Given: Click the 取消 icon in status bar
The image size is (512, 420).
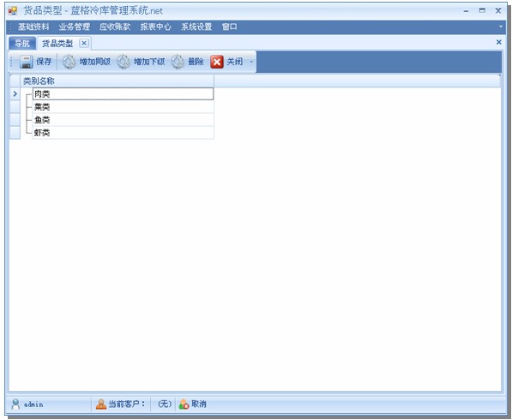Looking at the screenshot, I should click(x=184, y=404).
